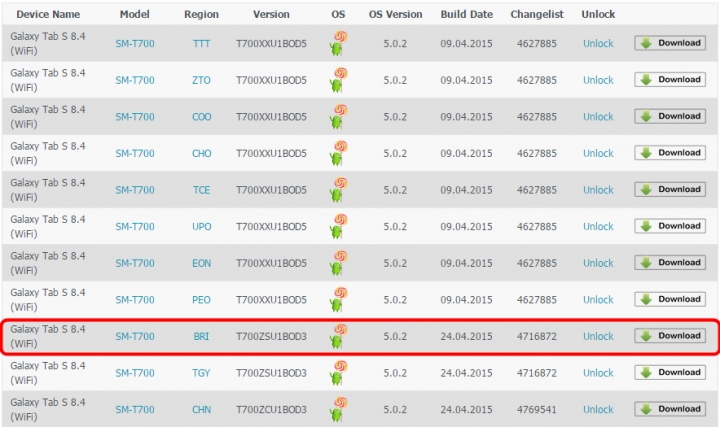Screen dimensions: 720x427
Task: Download the PEO region firmware
Action: (670, 299)
